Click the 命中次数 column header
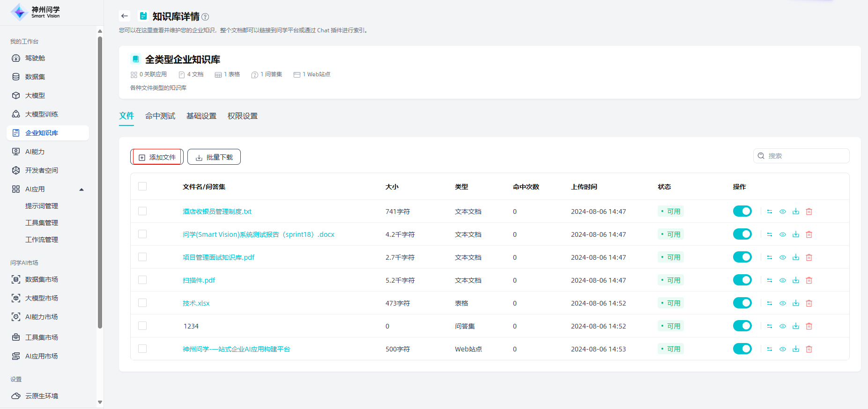Screen dimensions: 868x409 tap(526, 187)
